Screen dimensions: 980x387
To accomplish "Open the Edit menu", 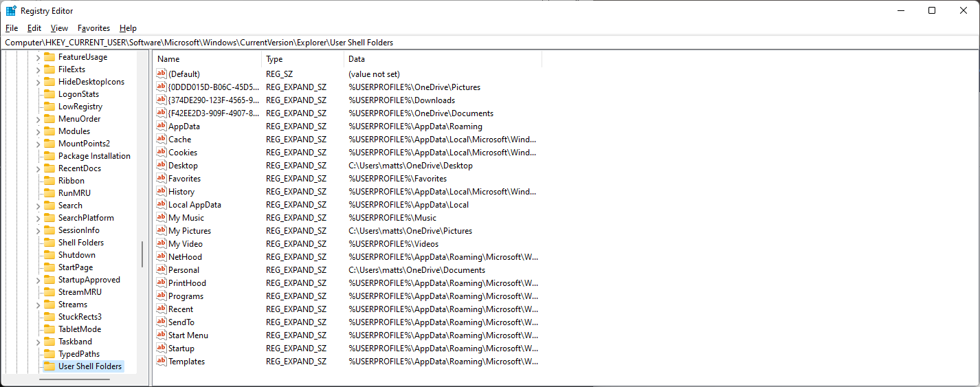I will (34, 28).
